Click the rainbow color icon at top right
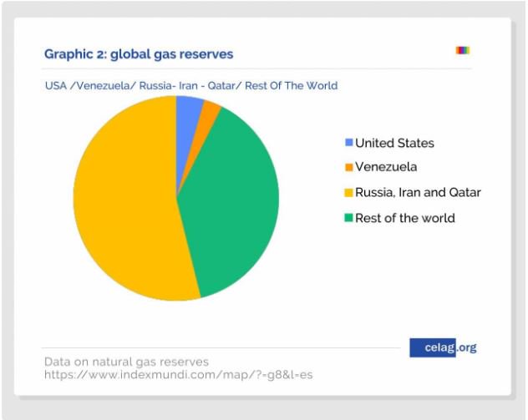This screenshot has height=420, width=528. 463,50
